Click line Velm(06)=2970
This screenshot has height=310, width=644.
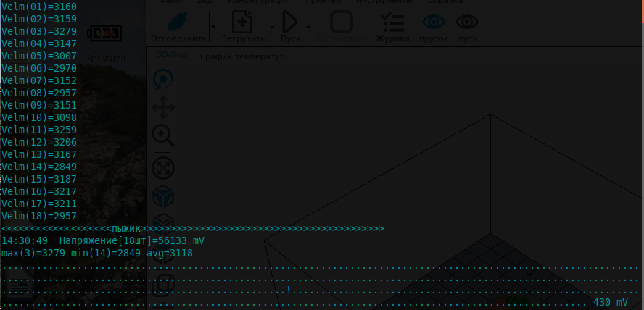click(x=39, y=69)
